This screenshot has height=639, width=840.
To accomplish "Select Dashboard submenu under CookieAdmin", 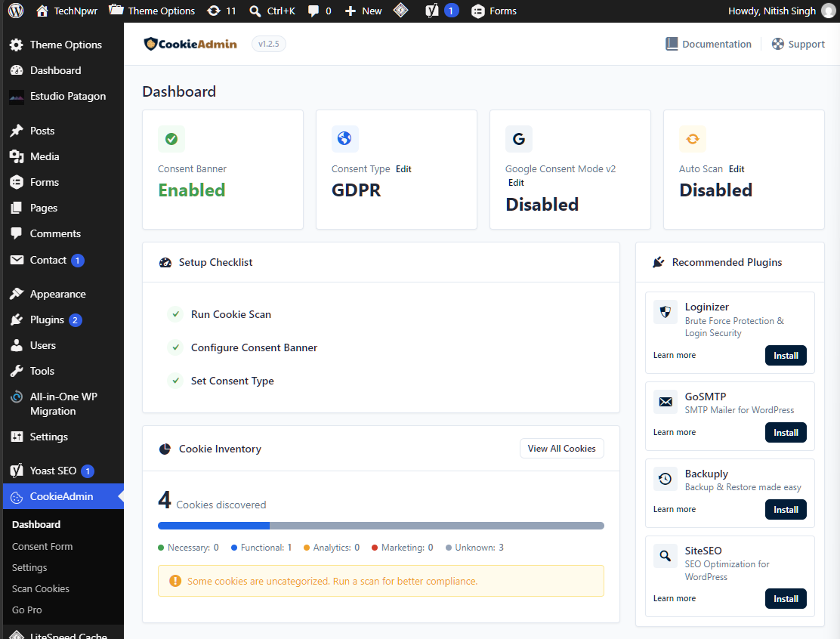I will (36, 524).
